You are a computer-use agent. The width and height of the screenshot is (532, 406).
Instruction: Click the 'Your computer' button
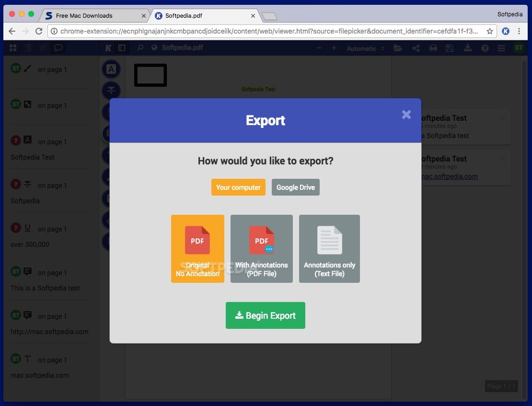(238, 187)
